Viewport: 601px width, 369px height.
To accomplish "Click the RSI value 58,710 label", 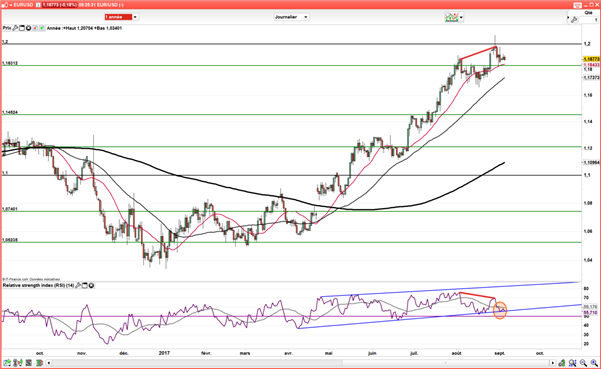I will (x=590, y=312).
